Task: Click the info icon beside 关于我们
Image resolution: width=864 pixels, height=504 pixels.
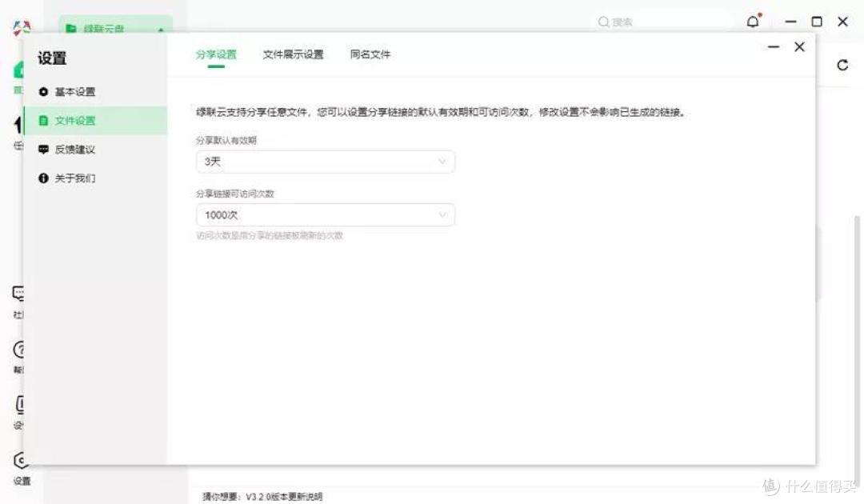Action: click(x=43, y=178)
